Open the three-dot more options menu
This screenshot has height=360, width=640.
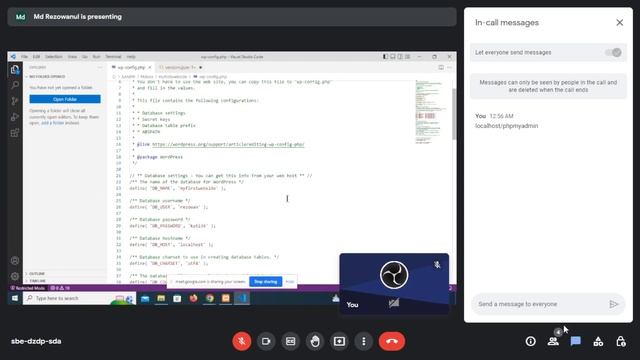(364, 341)
